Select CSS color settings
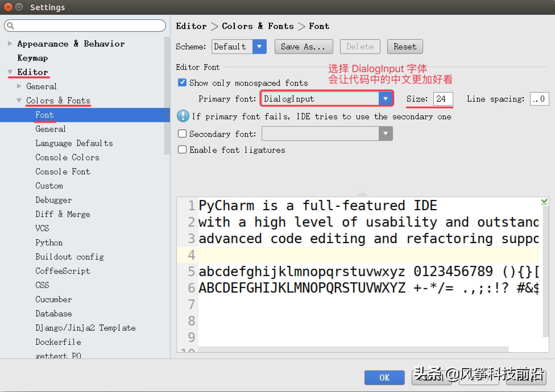555x392 pixels. [x=42, y=285]
